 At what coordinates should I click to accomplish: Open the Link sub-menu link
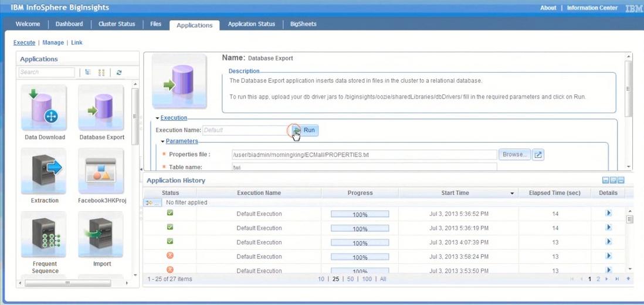pos(76,42)
